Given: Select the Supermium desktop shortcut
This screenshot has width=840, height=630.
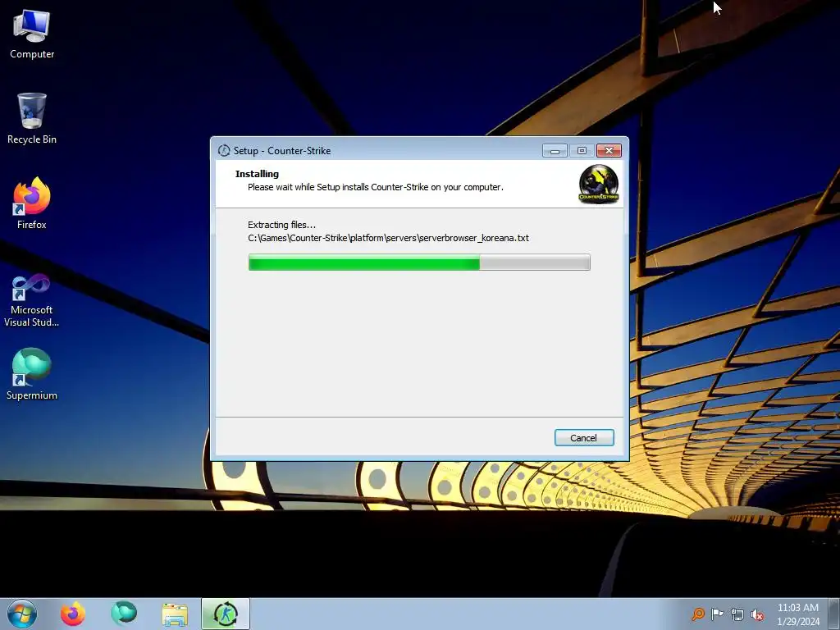Looking at the screenshot, I should pyautogui.click(x=32, y=374).
